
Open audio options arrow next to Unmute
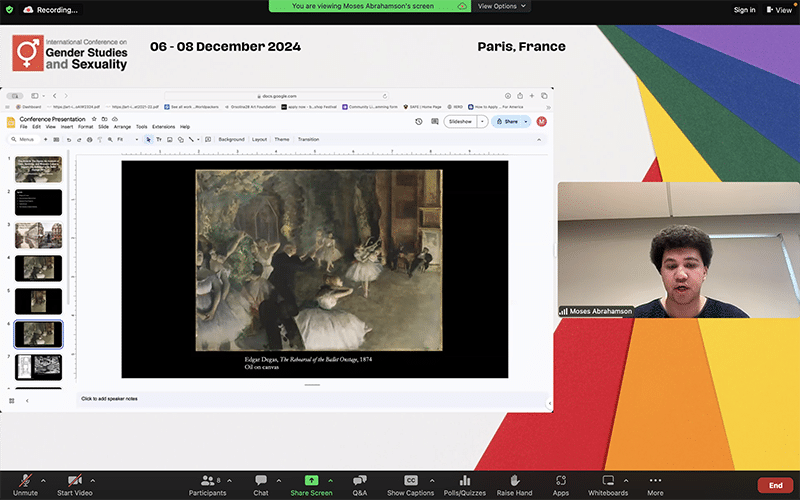pos(43,480)
